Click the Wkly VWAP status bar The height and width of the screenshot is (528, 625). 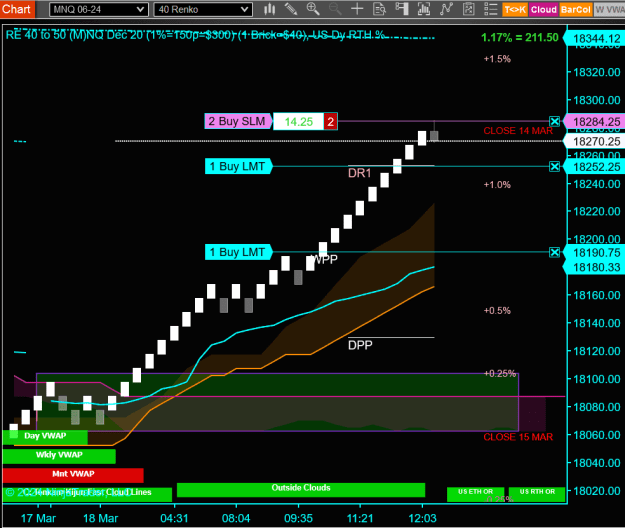tap(59, 455)
